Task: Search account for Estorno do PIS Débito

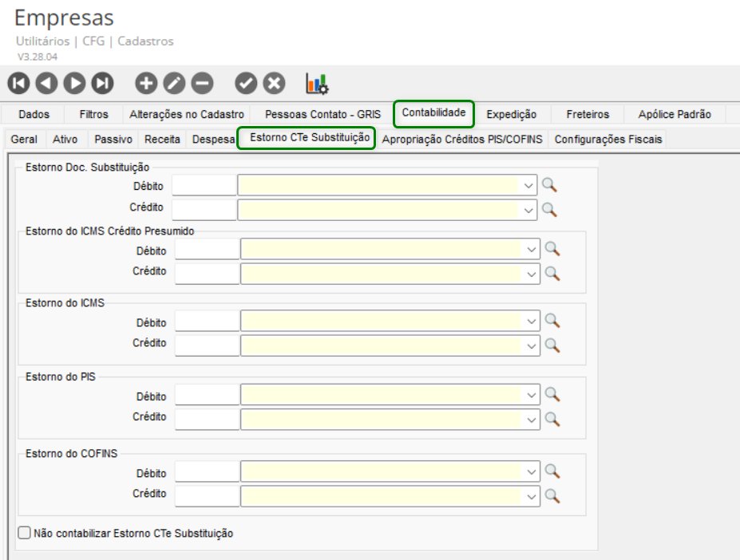Action: click(552, 396)
